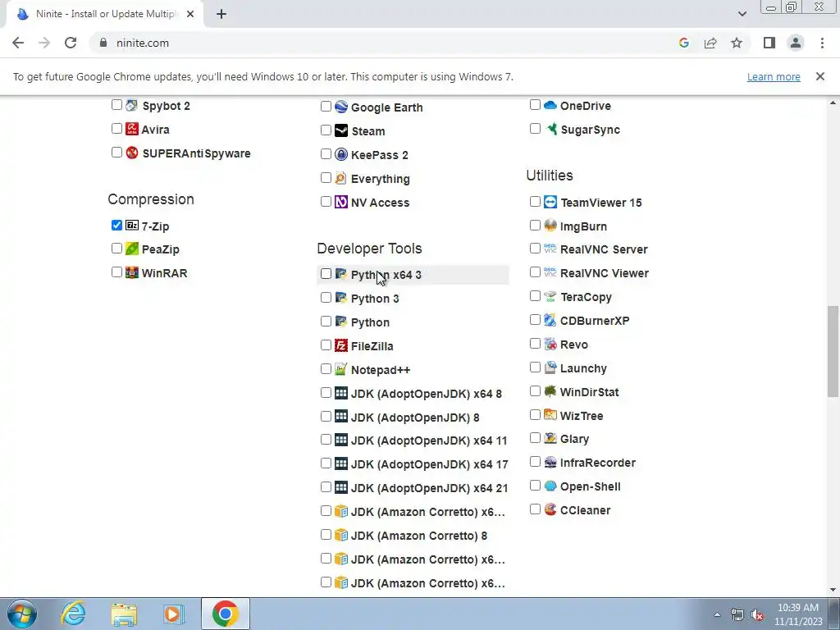
Task: Click the WinDirStat tree icon
Action: click(x=550, y=391)
